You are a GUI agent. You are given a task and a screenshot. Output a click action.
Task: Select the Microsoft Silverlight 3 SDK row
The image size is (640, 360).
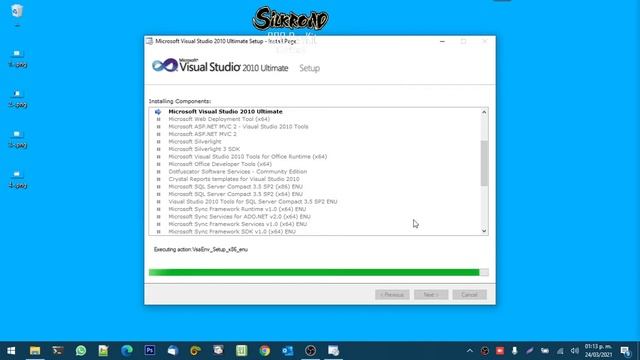(x=315, y=149)
